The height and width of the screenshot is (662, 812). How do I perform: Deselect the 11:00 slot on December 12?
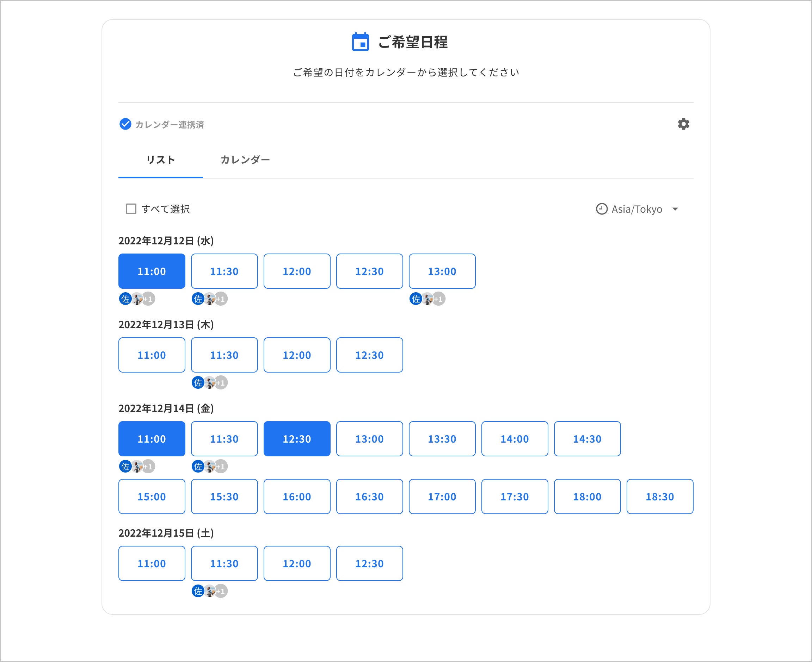[152, 271]
